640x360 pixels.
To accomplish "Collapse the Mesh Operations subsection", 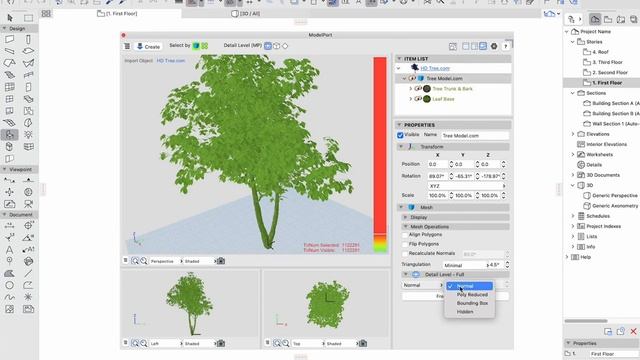I will click(405, 227).
